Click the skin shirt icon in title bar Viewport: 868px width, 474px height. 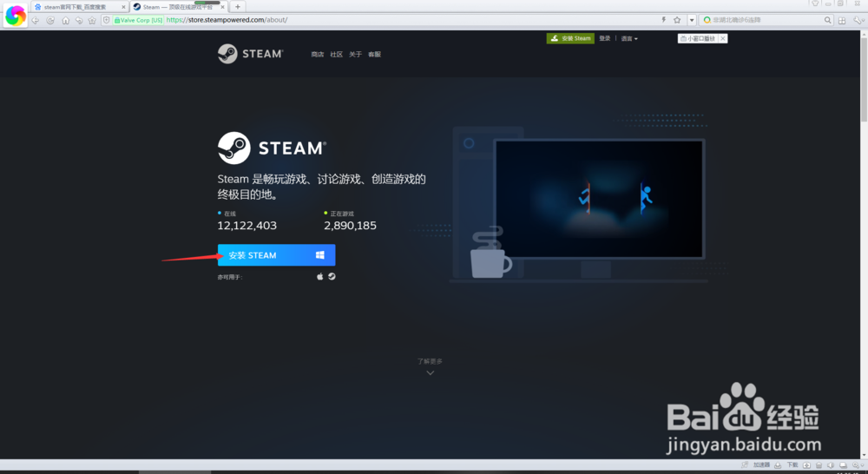pyautogui.click(x=815, y=3)
